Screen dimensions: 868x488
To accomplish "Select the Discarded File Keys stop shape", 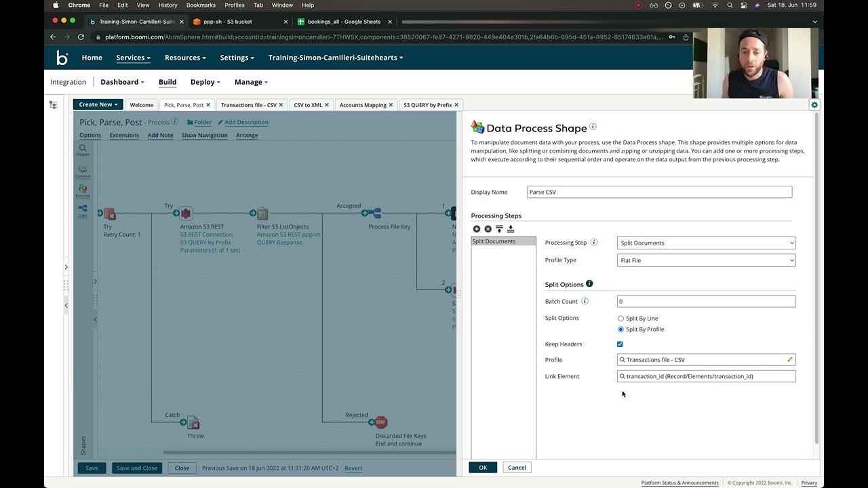I will pos(380,422).
